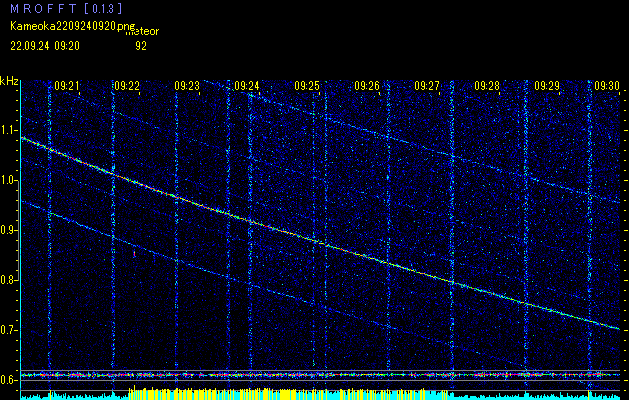Click the 0.8 kHz frequency label
Viewport: 629px width, 400px height.
pos(8,280)
